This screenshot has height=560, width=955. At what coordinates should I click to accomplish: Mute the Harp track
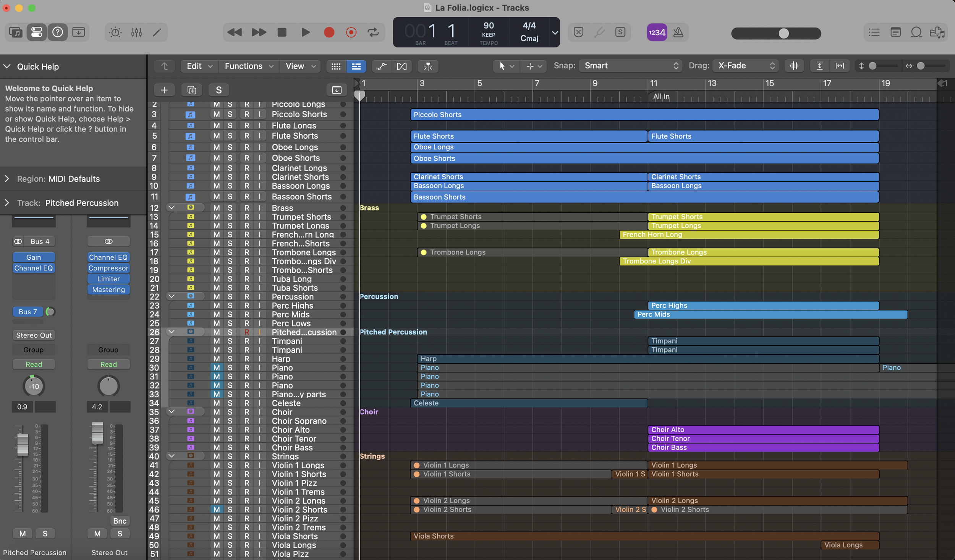(x=217, y=359)
